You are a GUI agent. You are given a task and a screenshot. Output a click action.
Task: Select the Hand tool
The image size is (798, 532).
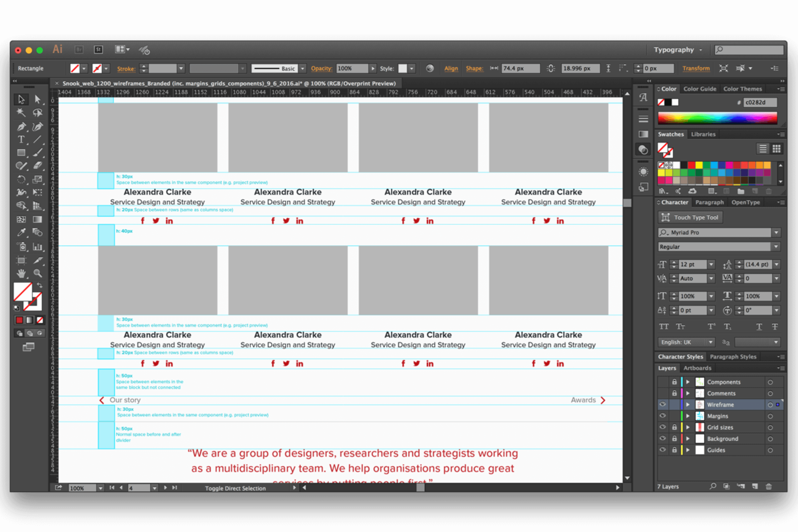[21, 273]
